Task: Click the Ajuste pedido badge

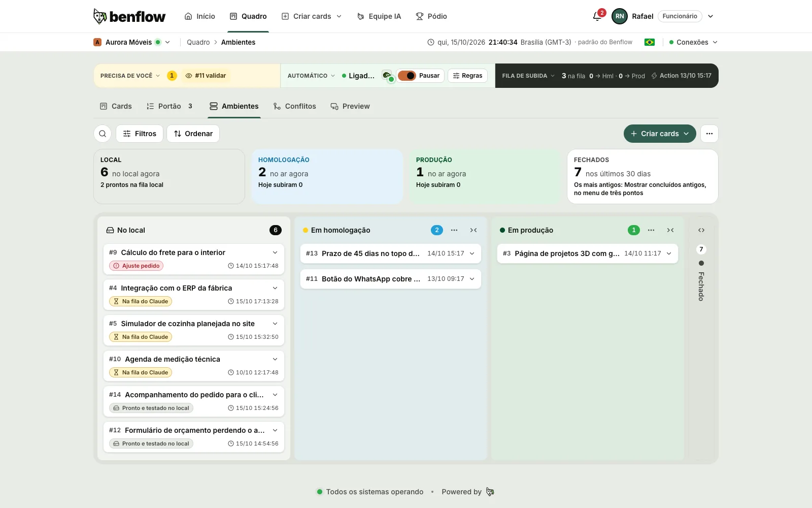Action: [136, 266]
